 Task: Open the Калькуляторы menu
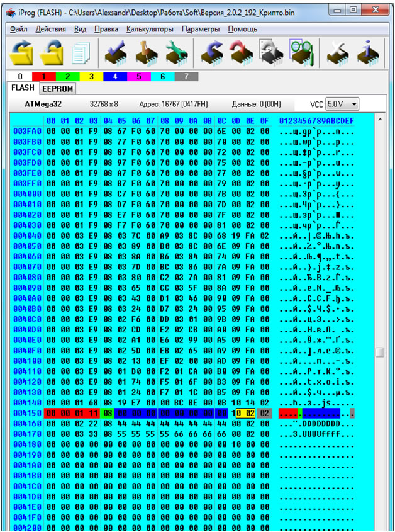click(150, 30)
